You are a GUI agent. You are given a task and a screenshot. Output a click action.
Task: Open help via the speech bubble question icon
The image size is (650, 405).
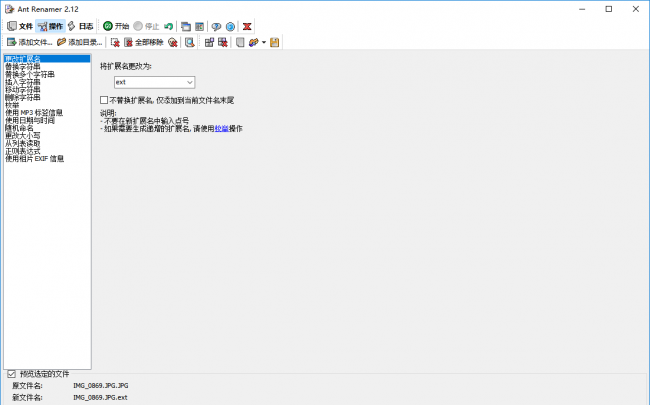216,27
